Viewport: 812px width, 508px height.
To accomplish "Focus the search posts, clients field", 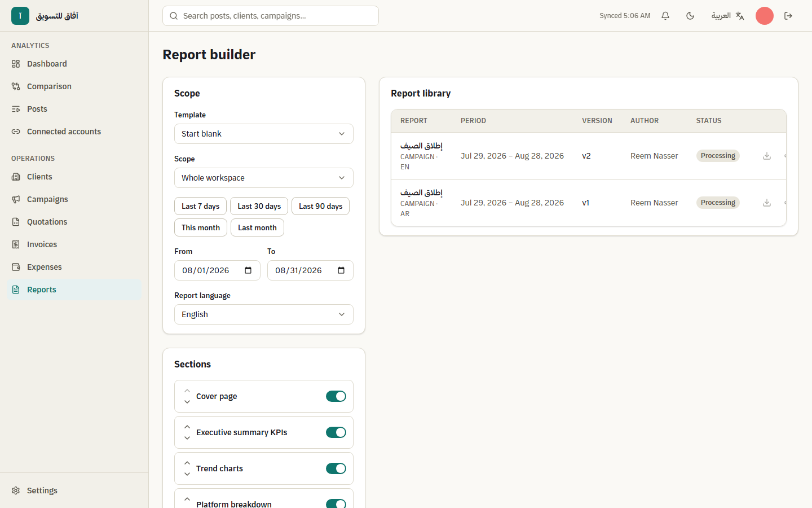I will coord(271,16).
